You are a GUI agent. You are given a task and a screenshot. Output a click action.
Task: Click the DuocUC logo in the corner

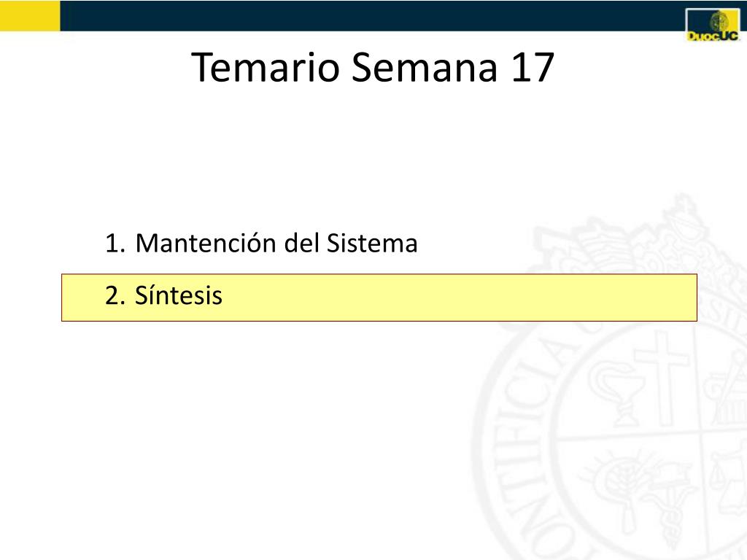click(x=713, y=26)
